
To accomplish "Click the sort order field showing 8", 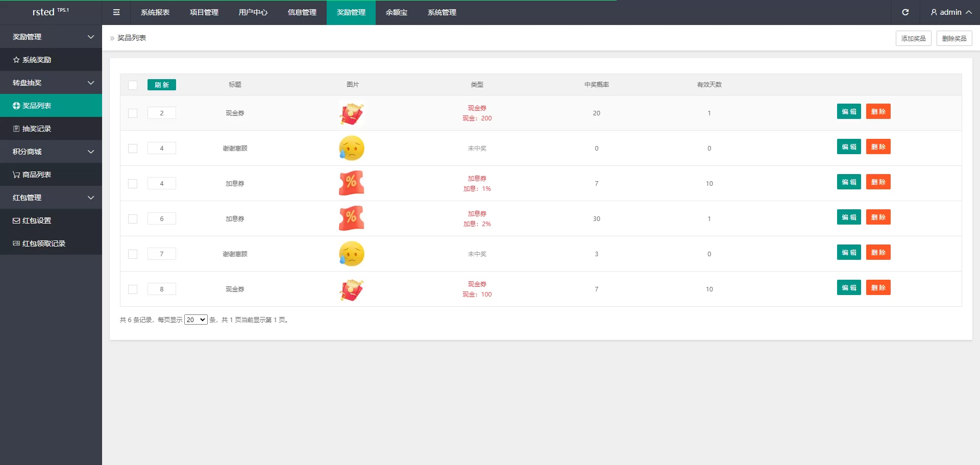I will coord(162,289).
